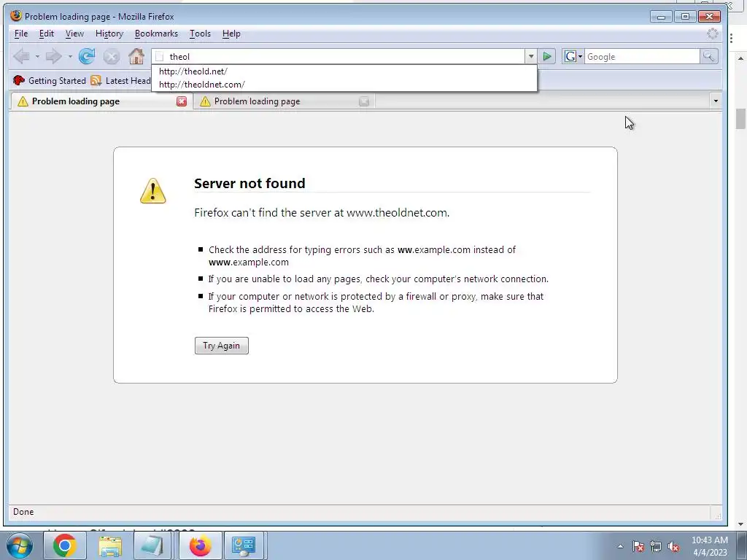Open the back/forward history dropdown arrow
Image resolution: width=747 pixels, height=560 pixels.
pyautogui.click(x=70, y=57)
